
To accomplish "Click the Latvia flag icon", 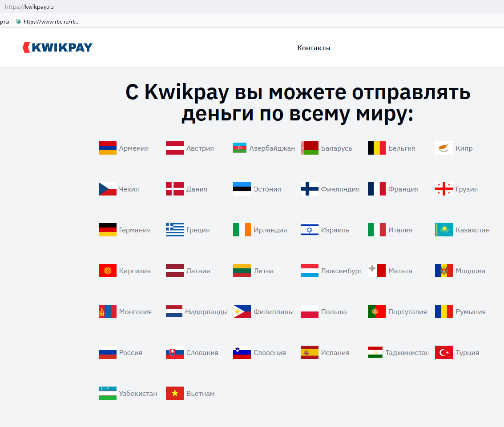I will tap(175, 271).
